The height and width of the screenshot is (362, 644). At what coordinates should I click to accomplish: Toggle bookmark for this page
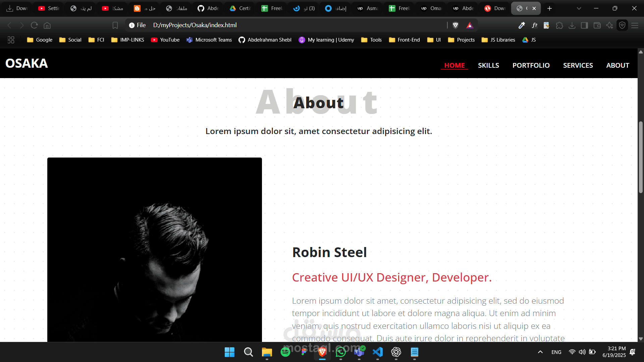pyautogui.click(x=115, y=25)
